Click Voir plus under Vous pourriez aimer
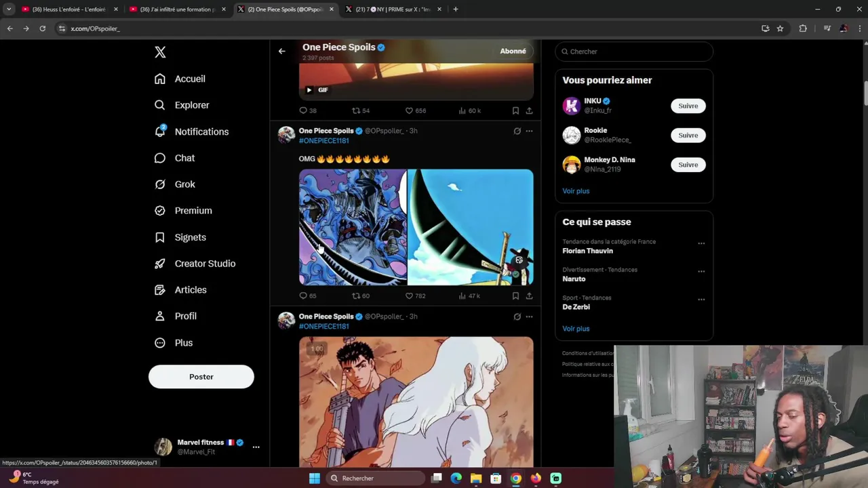 576,190
